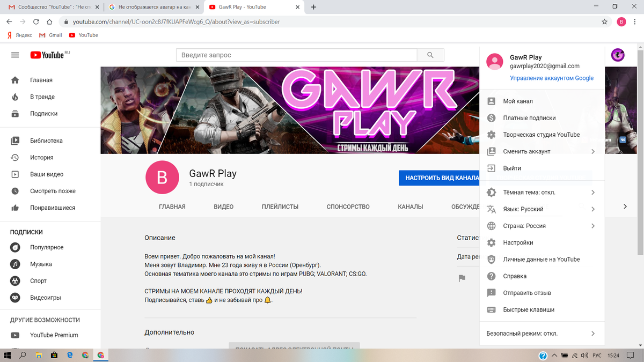Click the Подписки subscriptions icon
The width and height of the screenshot is (644, 362).
click(x=15, y=114)
